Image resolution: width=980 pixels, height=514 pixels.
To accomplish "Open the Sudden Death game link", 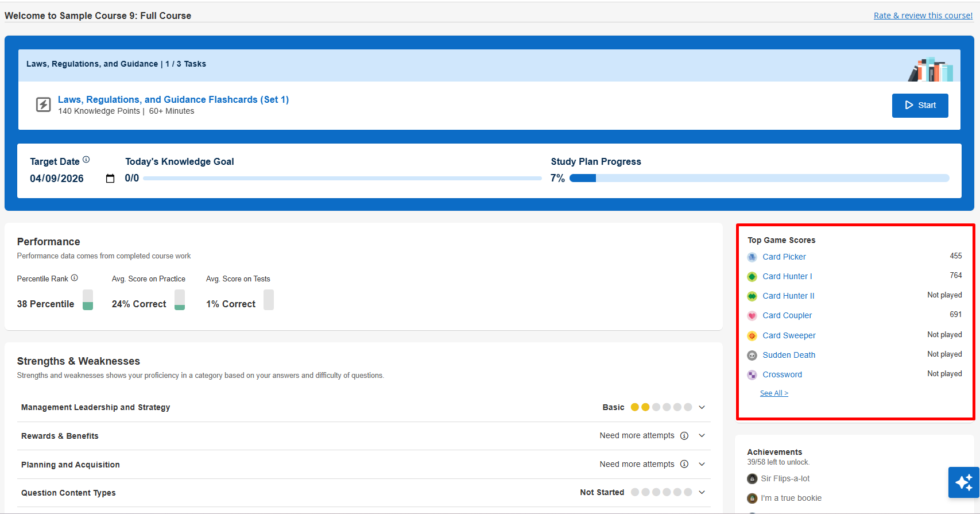I will (x=789, y=355).
